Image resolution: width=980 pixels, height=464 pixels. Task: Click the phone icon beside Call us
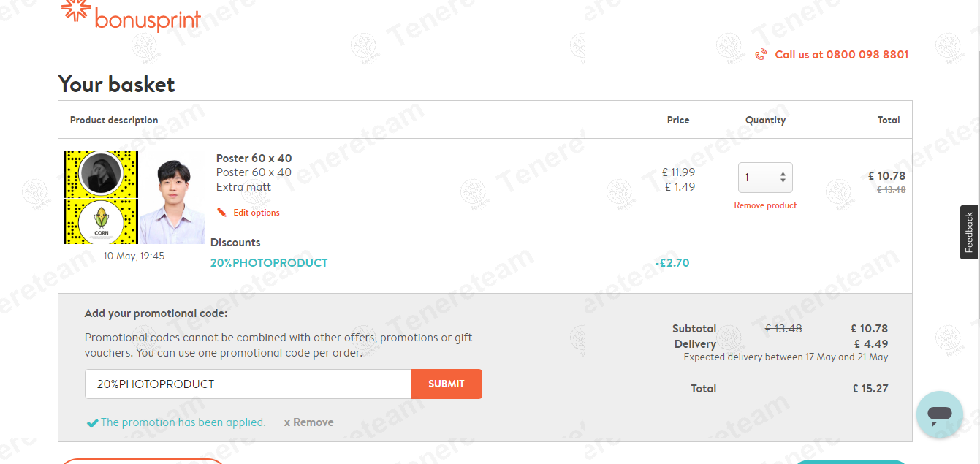761,55
